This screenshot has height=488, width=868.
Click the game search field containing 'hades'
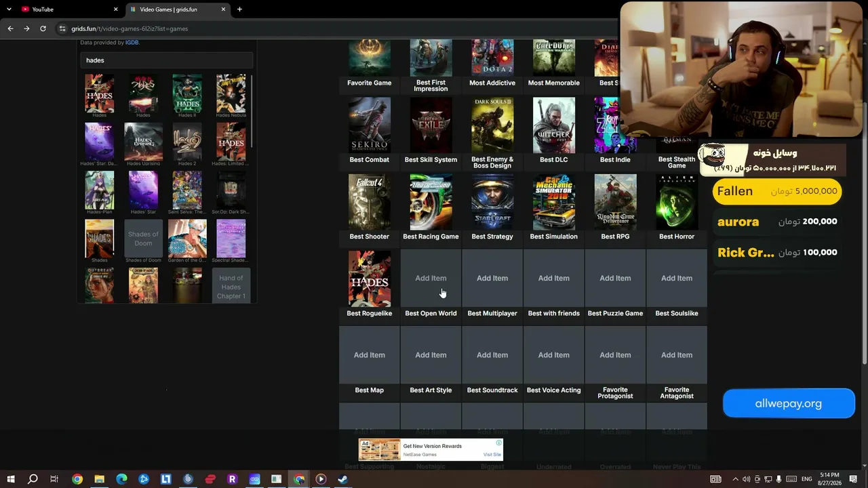(167, 60)
